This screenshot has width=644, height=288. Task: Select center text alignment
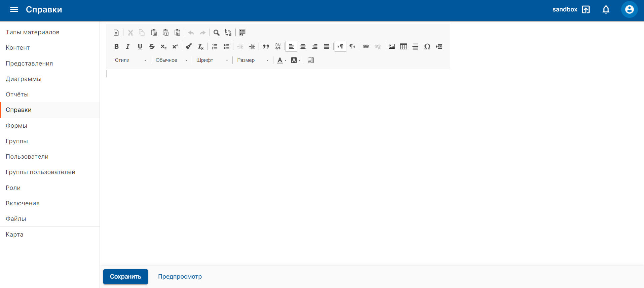pos(303,46)
